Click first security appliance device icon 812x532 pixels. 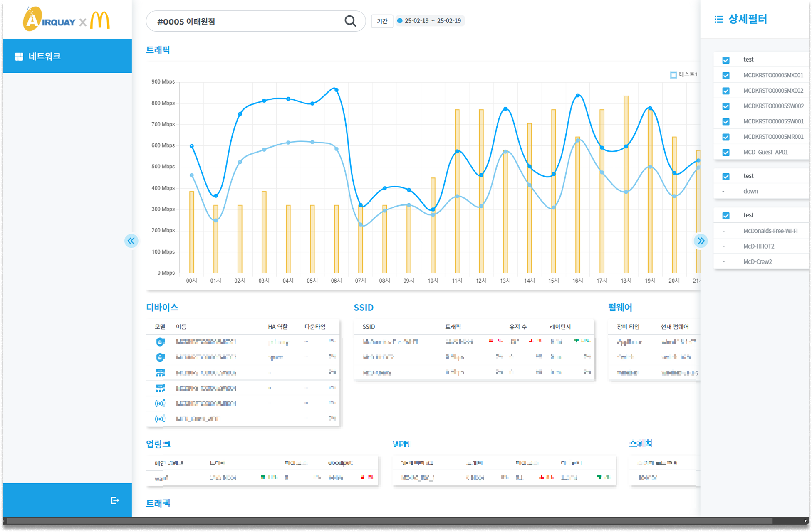coord(160,342)
